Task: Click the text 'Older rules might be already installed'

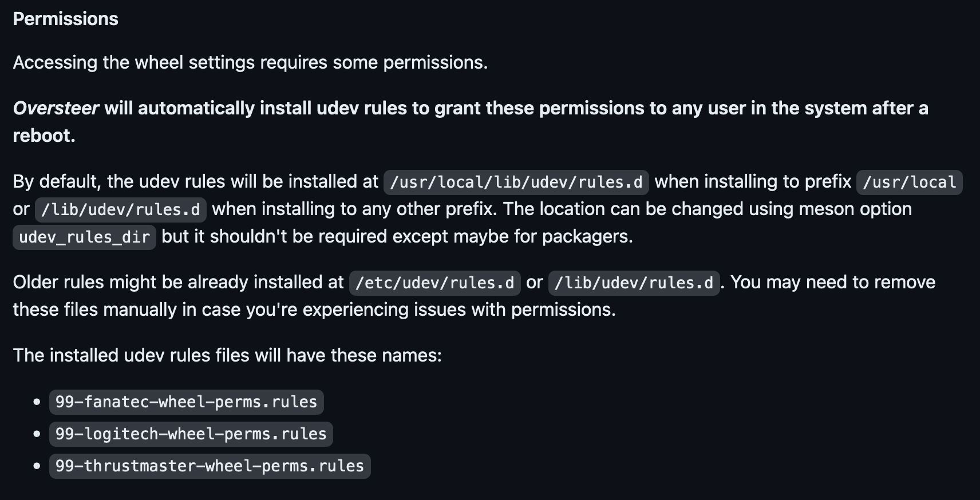Action: click(x=178, y=282)
